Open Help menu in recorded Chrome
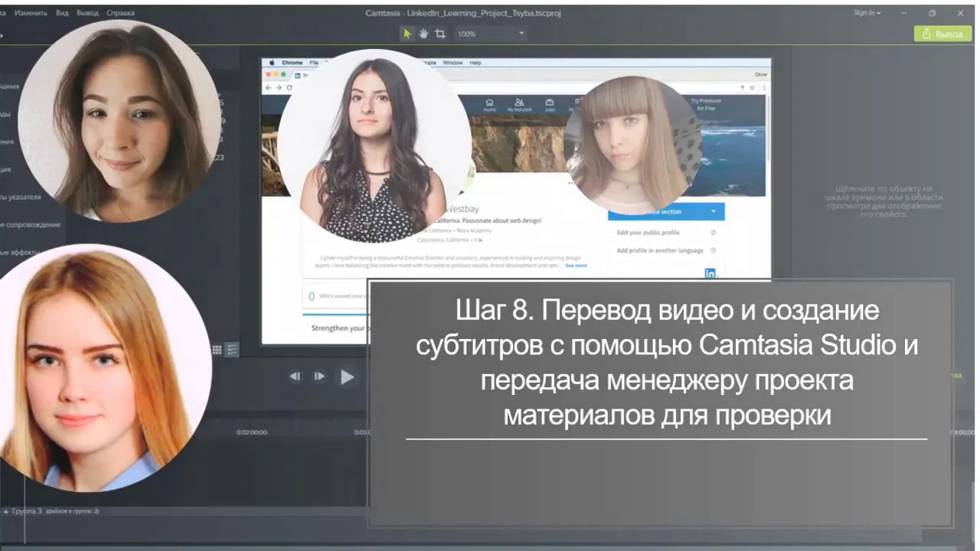Viewport: 980px width, 551px height. pyautogui.click(x=475, y=63)
